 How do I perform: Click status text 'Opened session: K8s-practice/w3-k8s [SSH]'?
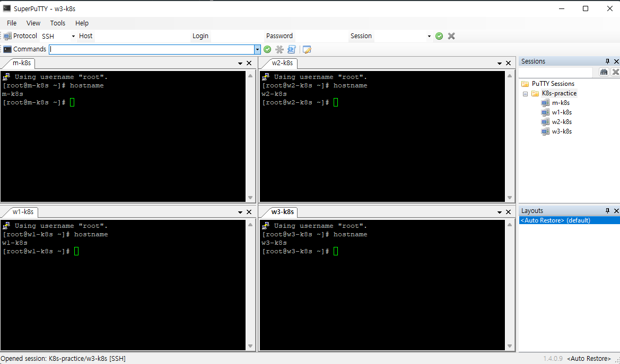coord(63,359)
